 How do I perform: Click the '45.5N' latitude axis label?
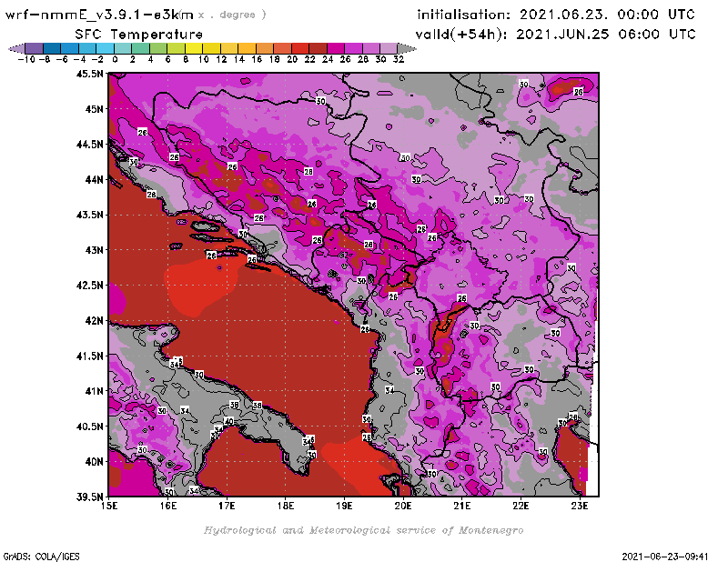coord(89,74)
